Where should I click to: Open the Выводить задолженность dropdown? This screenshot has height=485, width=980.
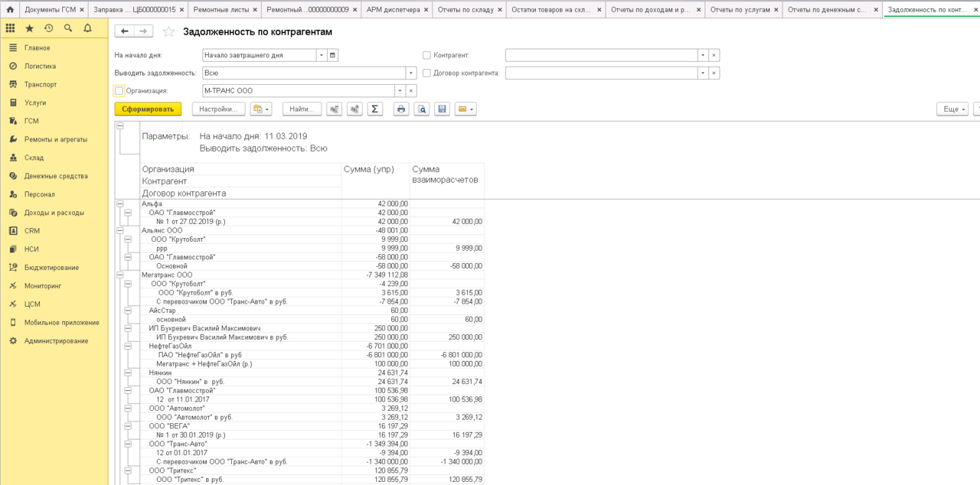click(411, 73)
